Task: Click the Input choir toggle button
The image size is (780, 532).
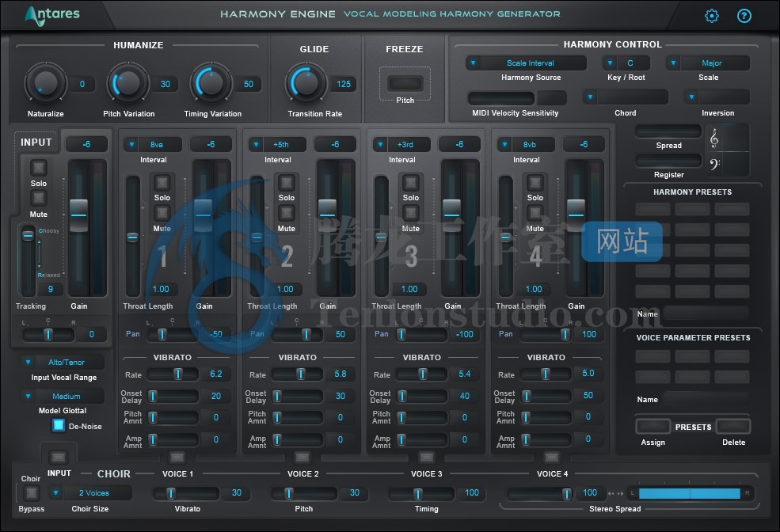Action: (x=58, y=457)
